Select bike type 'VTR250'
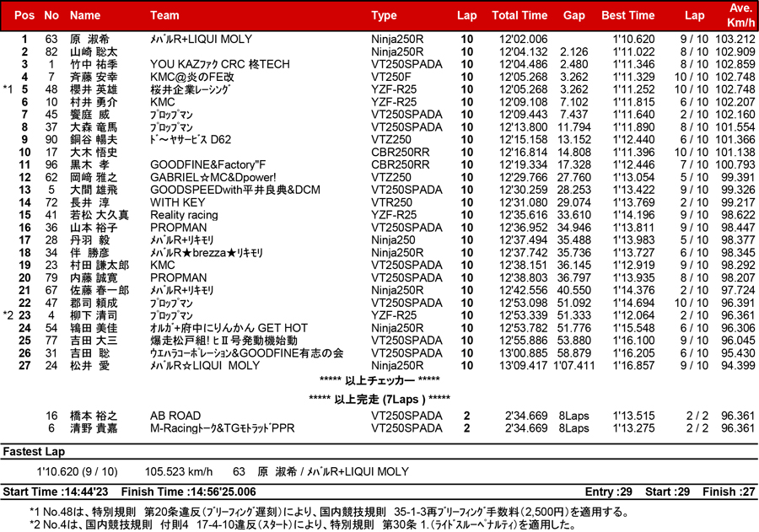This screenshot has width=759, height=532. [x=391, y=202]
